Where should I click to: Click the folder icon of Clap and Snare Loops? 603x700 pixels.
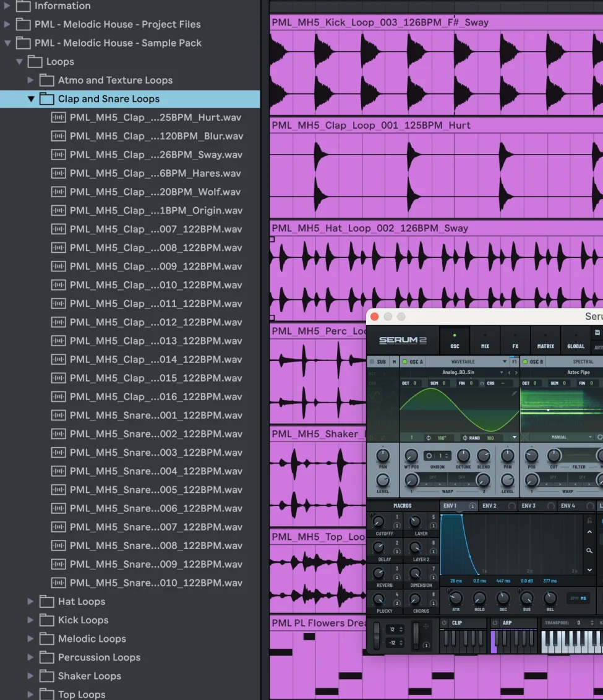click(x=46, y=99)
